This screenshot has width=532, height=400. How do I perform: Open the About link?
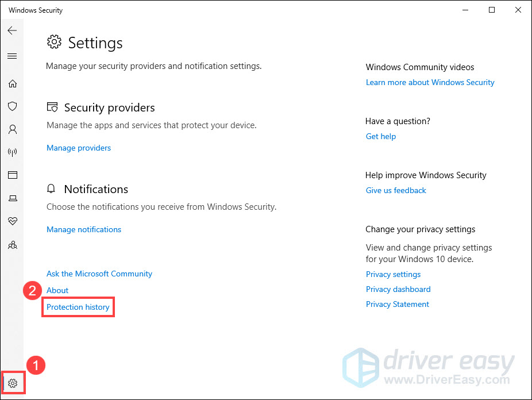(57, 290)
